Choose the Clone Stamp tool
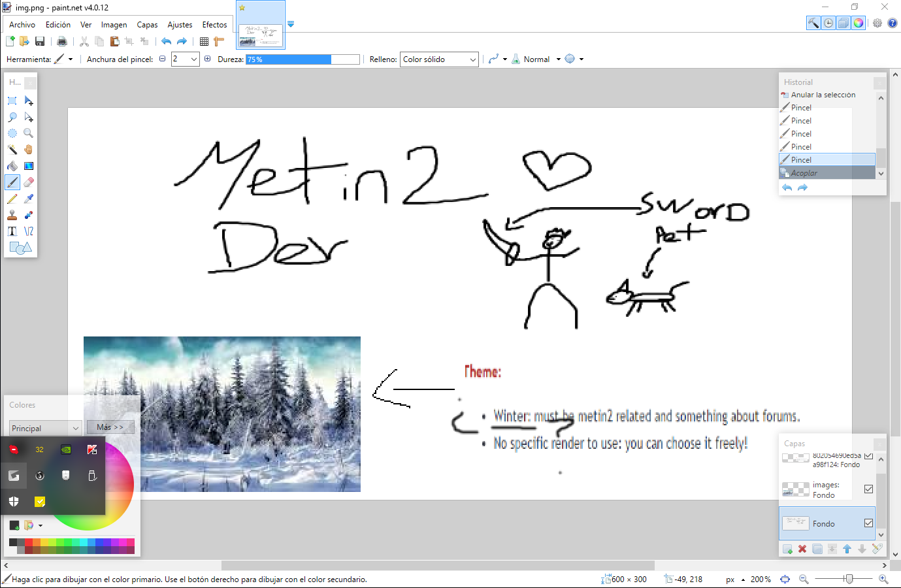The height and width of the screenshot is (588, 901). pyautogui.click(x=12, y=215)
